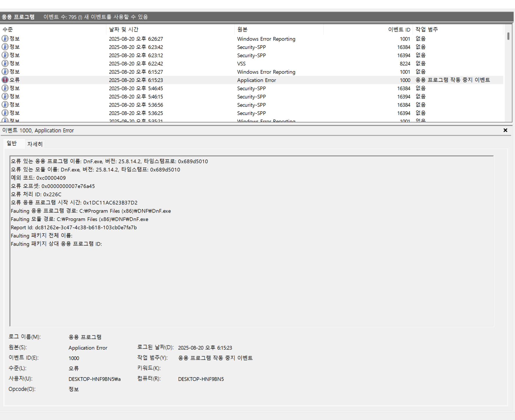This screenshot has width=515, height=420.
Task: Click 응용 프로그램 작동 중지 이벤트 in list row
Action: click(x=453, y=80)
